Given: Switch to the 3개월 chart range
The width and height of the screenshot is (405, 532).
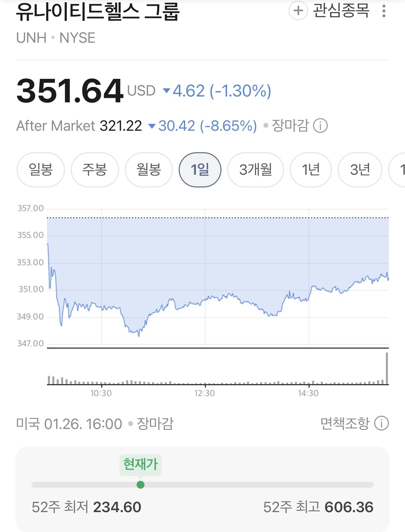Looking at the screenshot, I should click(x=256, y=170).
